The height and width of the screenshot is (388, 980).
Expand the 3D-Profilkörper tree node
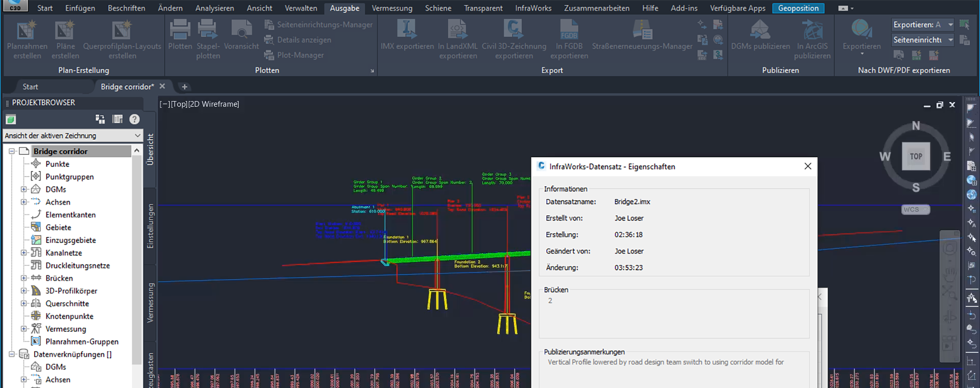click(24, 291)
